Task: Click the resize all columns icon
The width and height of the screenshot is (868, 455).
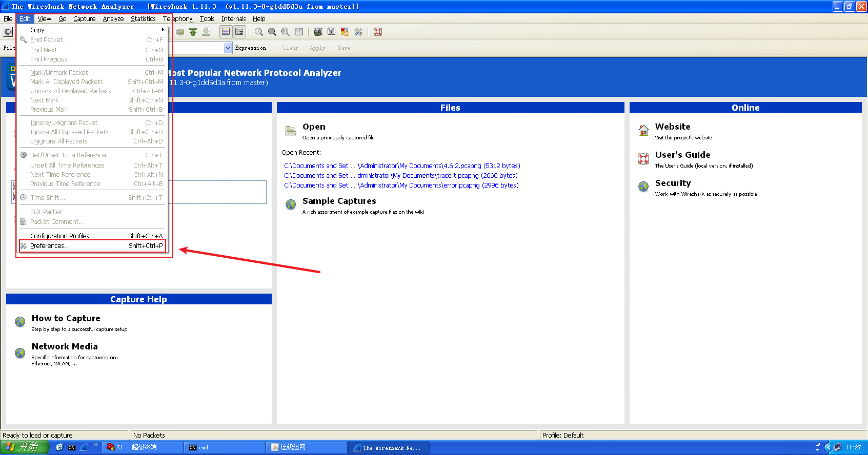Action: tap(299, 32)
